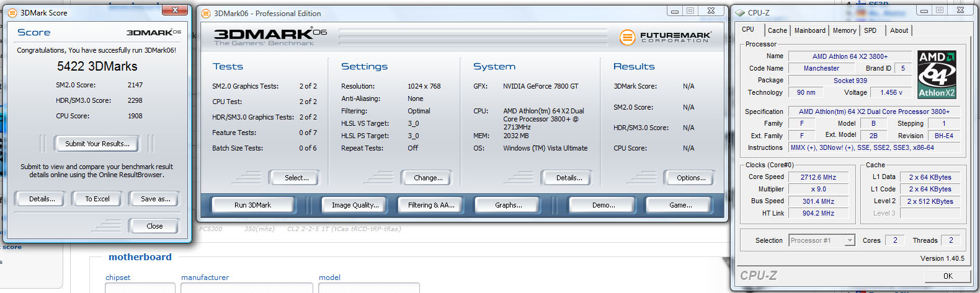Open Options under Results
980x293 pixels.
pos(691,178)
